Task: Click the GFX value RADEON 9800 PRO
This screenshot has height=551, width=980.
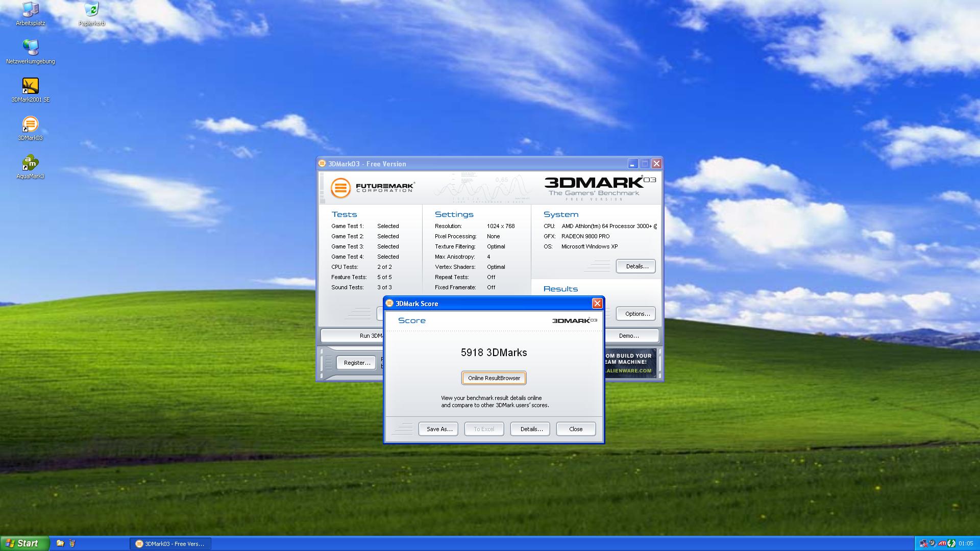Action: point(585,236)
